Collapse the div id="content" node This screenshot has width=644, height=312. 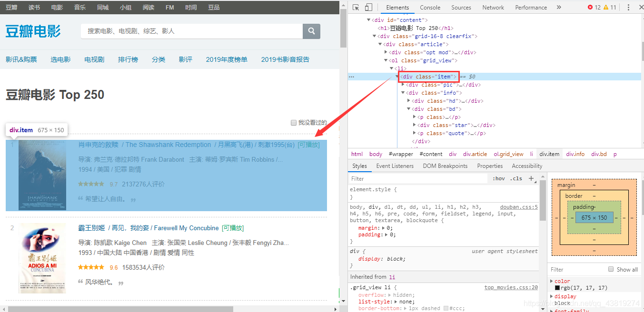tap(368, 20)
